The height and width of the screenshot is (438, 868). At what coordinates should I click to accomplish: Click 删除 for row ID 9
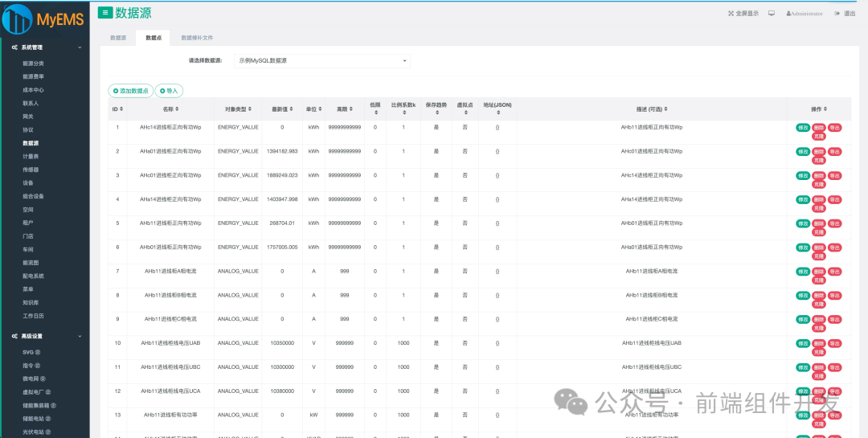point(819,319)
